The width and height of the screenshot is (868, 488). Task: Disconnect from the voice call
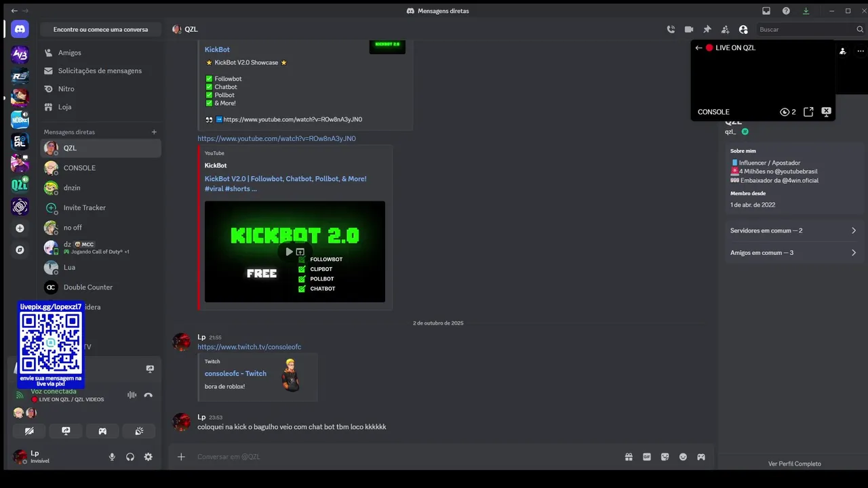(149, 395)
